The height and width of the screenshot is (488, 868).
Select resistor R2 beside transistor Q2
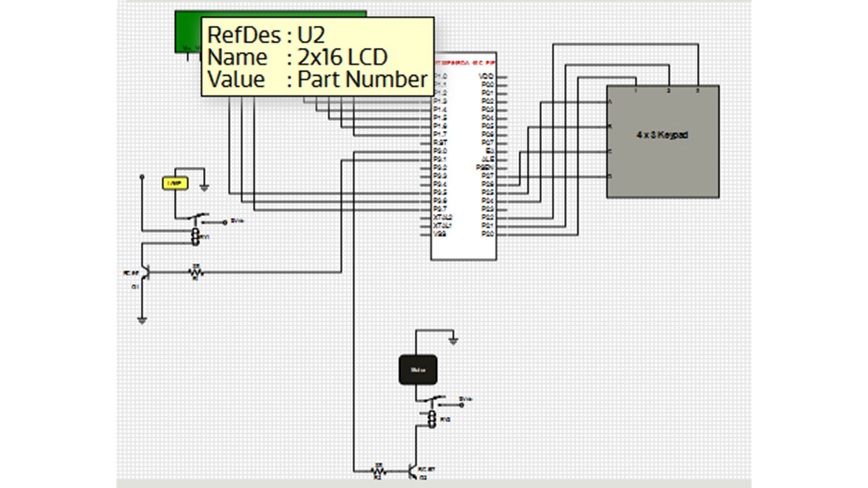[x=377, y=471]
